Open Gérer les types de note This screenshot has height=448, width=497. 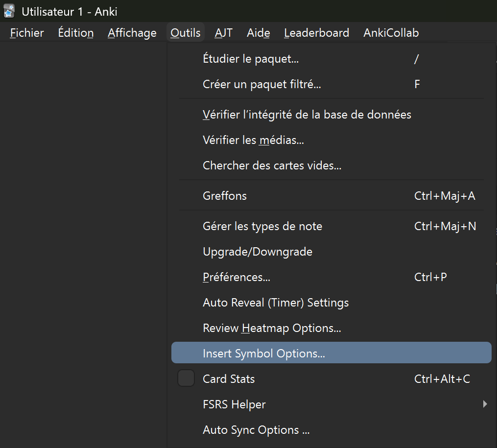(262, 226)
